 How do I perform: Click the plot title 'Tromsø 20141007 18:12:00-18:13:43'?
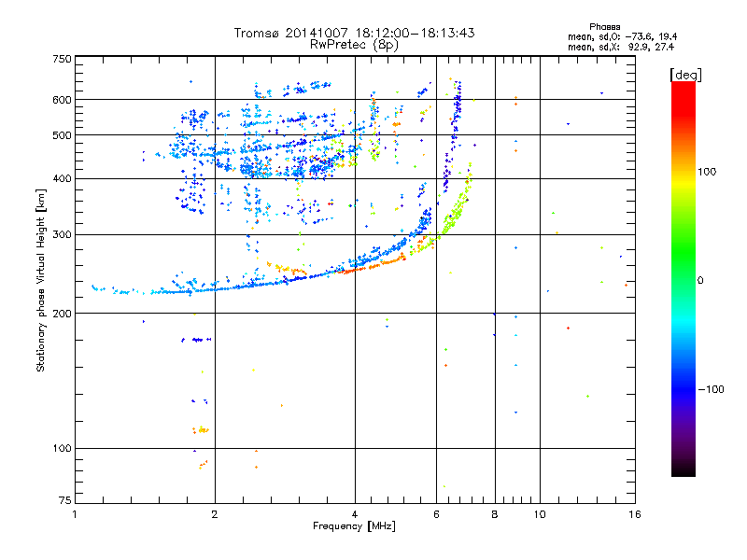click(354, 33)
